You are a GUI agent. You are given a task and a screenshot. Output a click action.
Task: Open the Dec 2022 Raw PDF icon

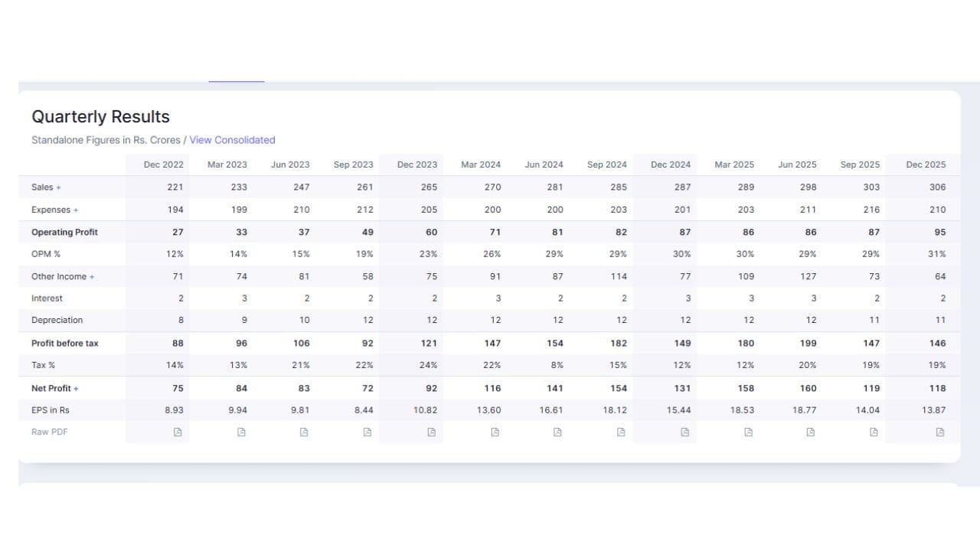(178, 432)
